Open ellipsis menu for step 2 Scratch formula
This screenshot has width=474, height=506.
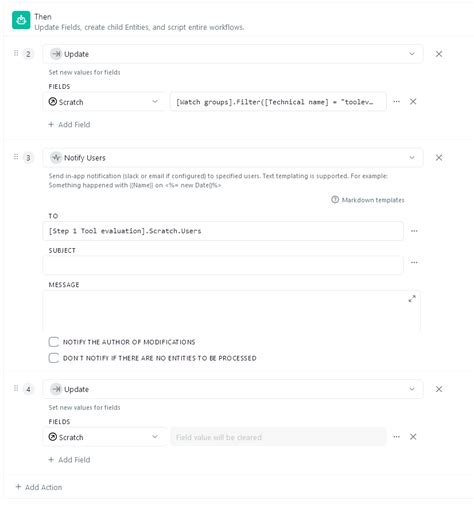(x=396, y=101)
